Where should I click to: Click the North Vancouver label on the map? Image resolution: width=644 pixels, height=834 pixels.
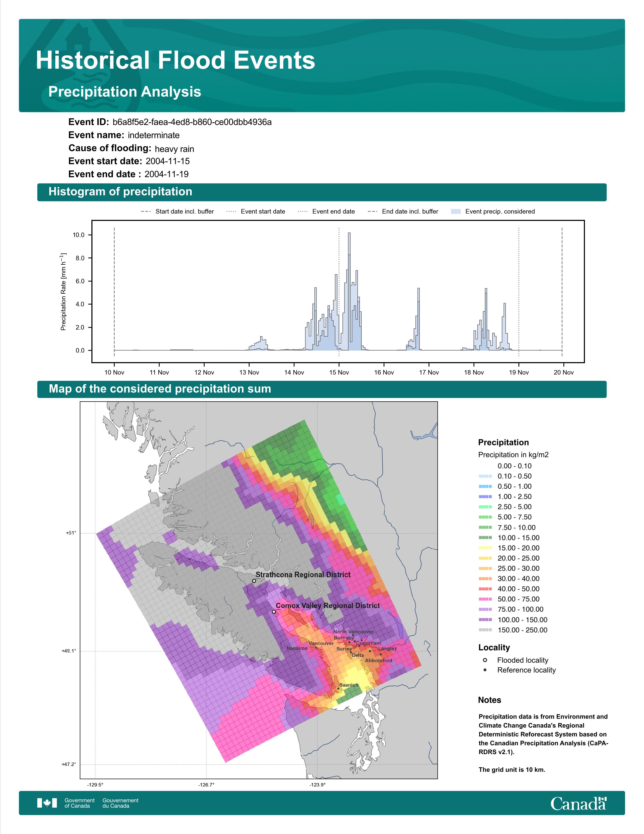click(354, 632)
